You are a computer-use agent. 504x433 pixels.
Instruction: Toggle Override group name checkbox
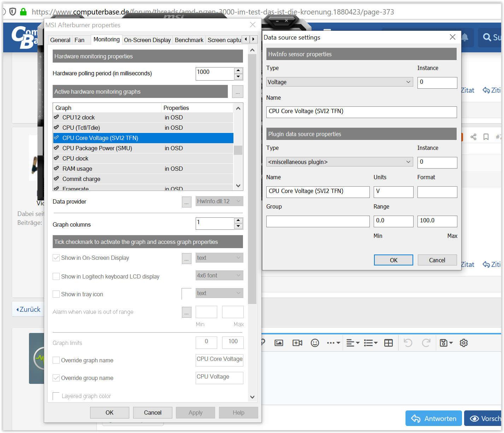click(x=56, y=378)
